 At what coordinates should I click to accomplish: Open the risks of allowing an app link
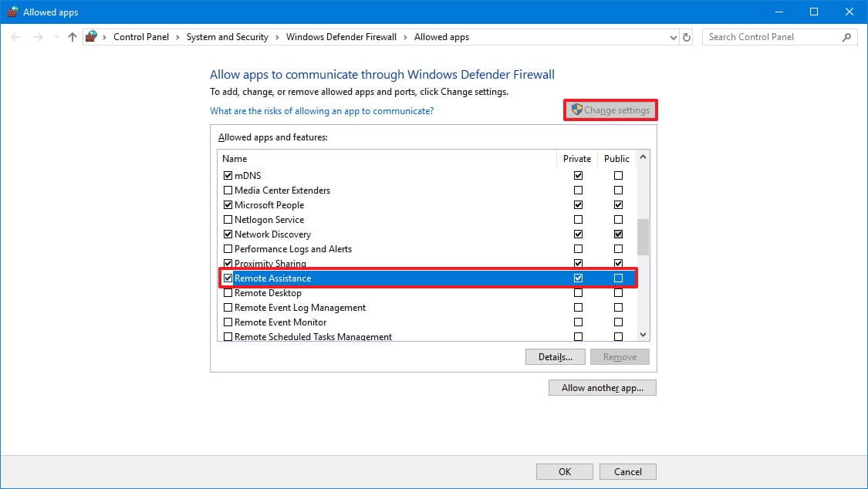(x=322, y=111)
